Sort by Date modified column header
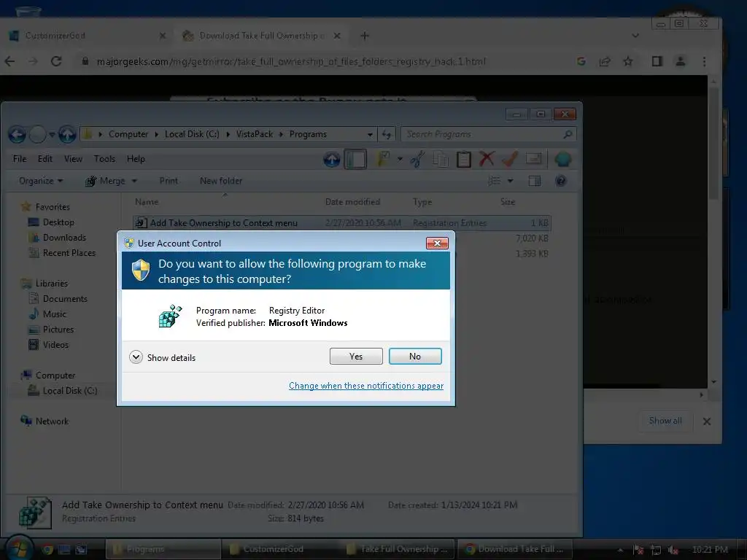This screenshot has width=747, height=560. pyautogui.click(x=352, y=202)
